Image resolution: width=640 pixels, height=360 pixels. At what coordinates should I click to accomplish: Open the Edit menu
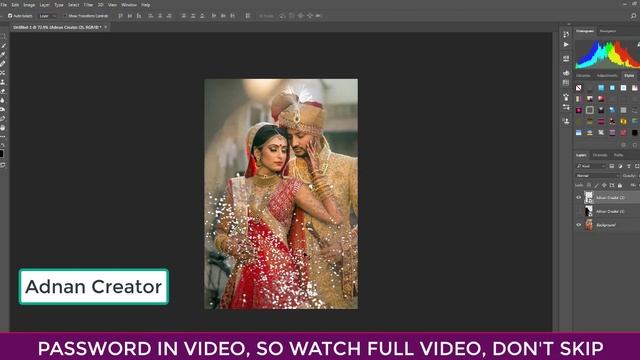(x=15, y=5)
